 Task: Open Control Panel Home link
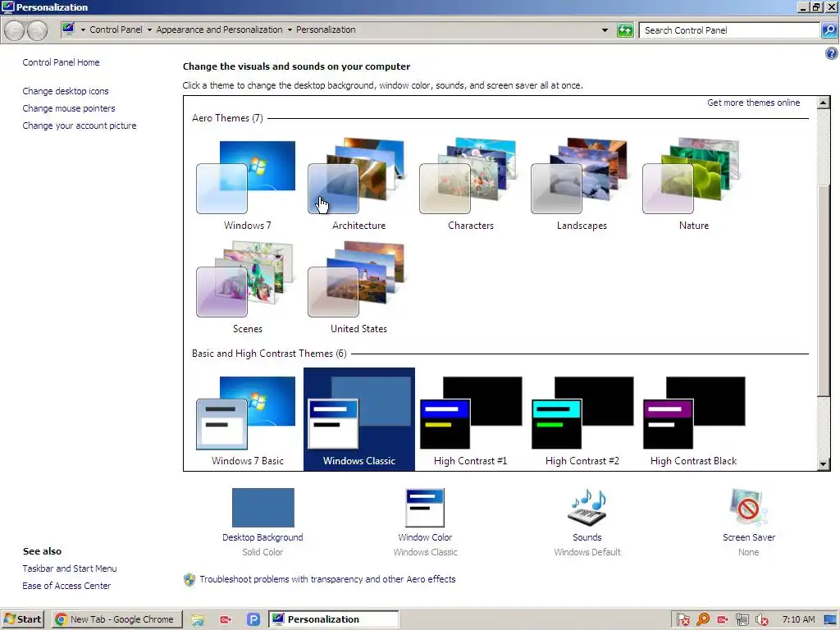click(x=61, y=62)
